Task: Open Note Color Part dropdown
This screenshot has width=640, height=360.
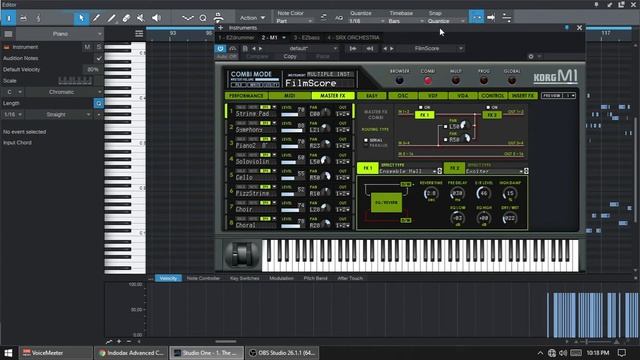Action: click(x=294, y=21)
